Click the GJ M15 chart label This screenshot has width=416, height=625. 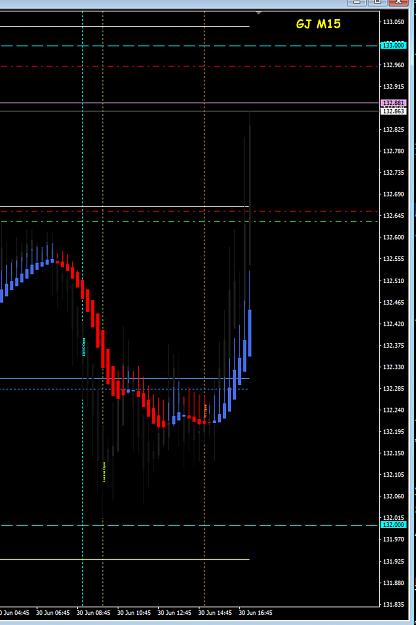tap(318, 24)
